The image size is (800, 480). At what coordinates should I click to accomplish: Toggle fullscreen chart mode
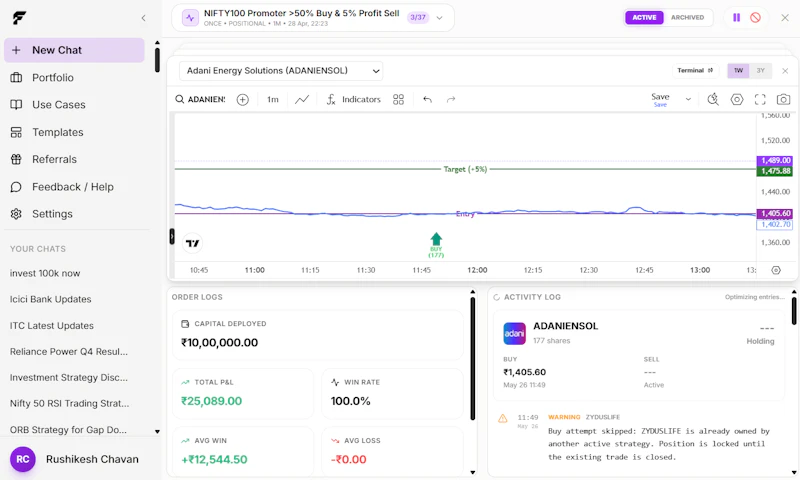(x=760, y=99)
